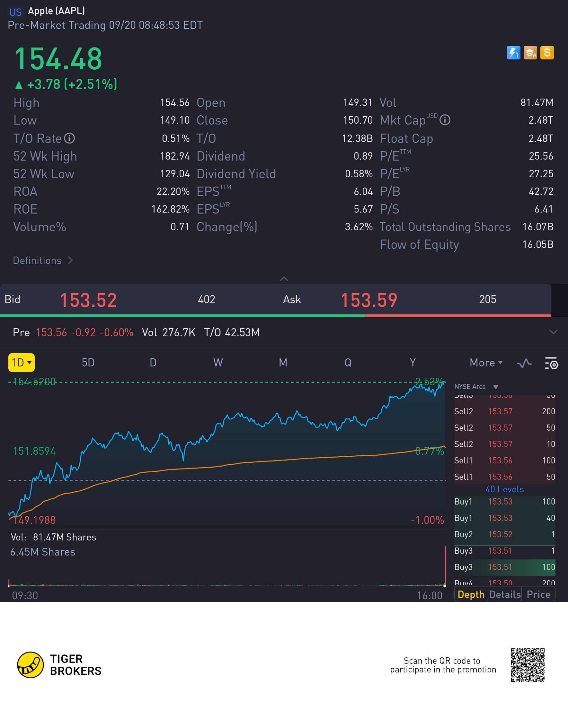Open the chart indicator waveform icon
This screenshot has width=568, height=728.
(524, 363)
